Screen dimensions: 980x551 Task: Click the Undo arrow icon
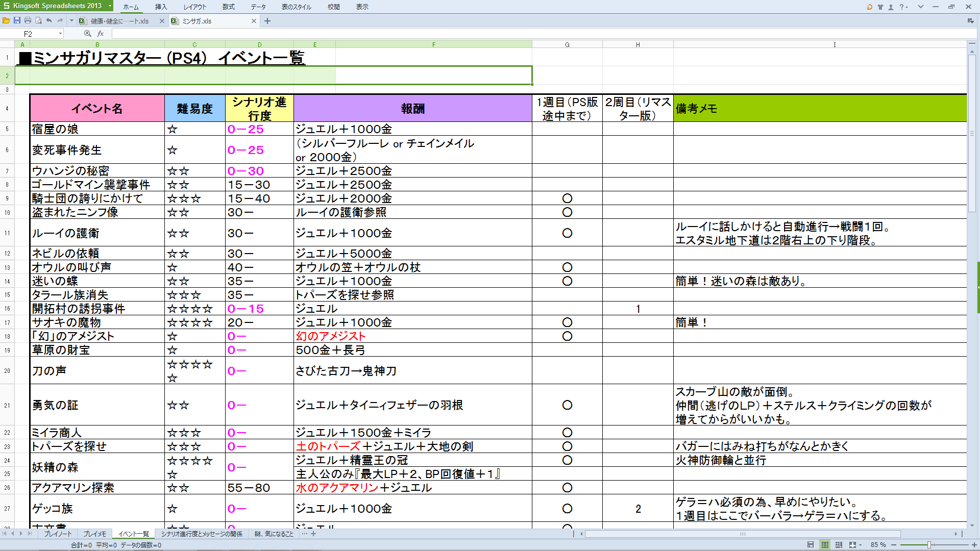[x=49, y=20]
